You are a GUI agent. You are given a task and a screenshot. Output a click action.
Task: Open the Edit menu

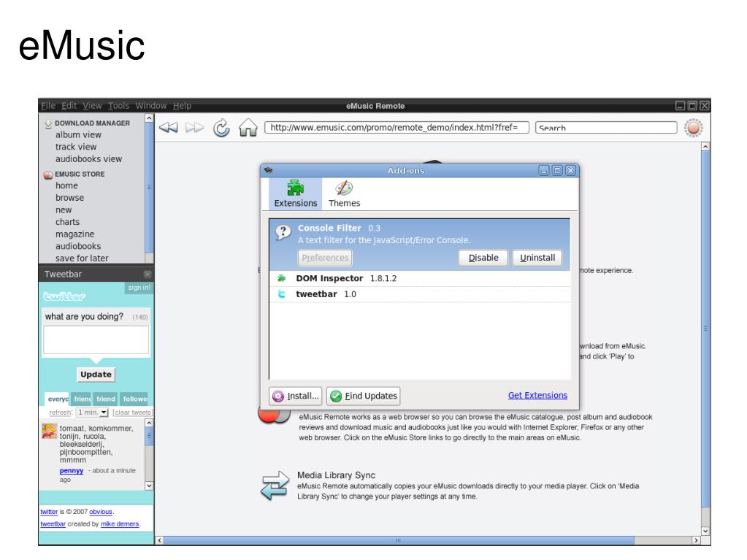(69, 106)
